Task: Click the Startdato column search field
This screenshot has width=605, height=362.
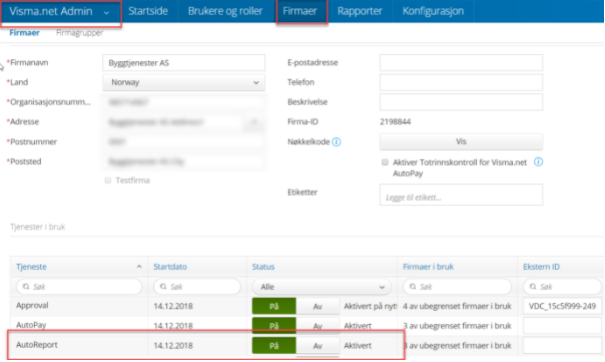Action: (197, 287)
